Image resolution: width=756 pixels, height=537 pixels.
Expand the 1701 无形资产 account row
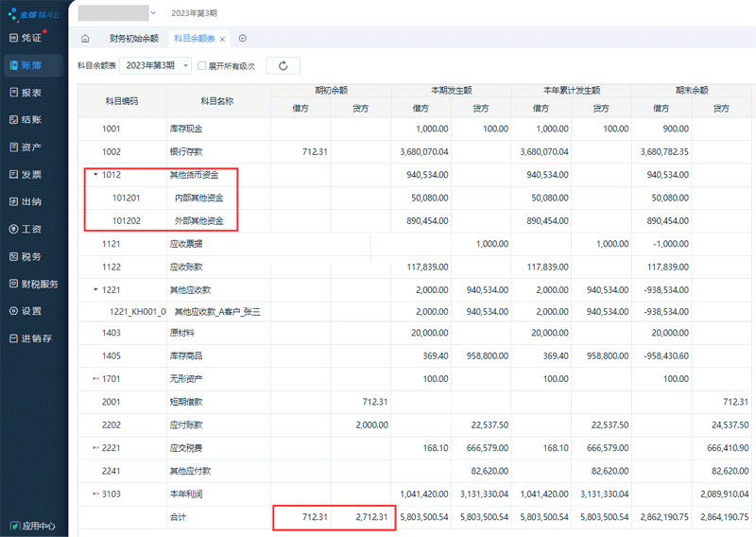point(95,378)
